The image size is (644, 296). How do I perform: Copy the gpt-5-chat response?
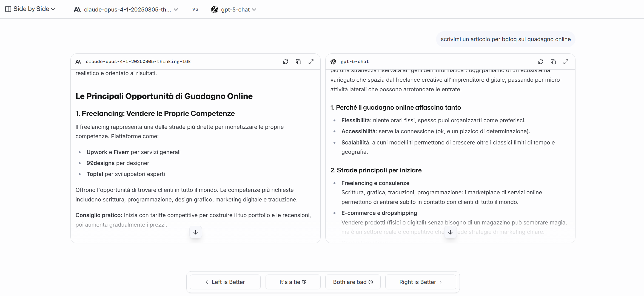coord(553,62)
